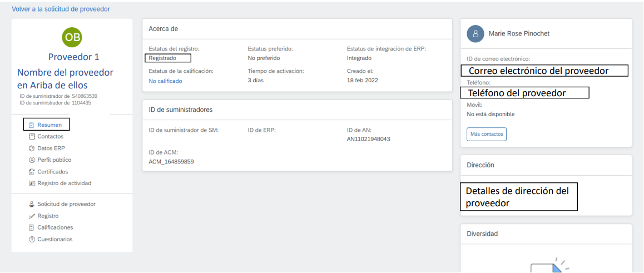
Task: Click the Datos ERP cube icon
Action: (x=31, y=148)
